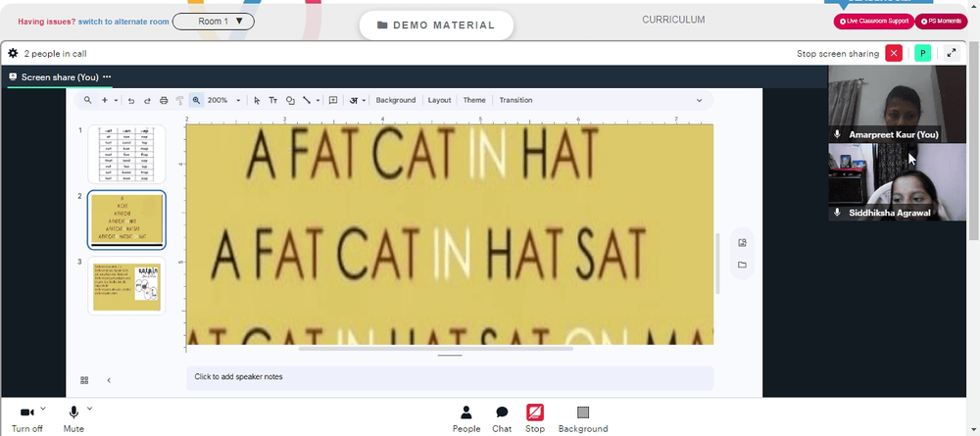
Task: Toggle the zoom tool icon
Action: coord(196,100)
